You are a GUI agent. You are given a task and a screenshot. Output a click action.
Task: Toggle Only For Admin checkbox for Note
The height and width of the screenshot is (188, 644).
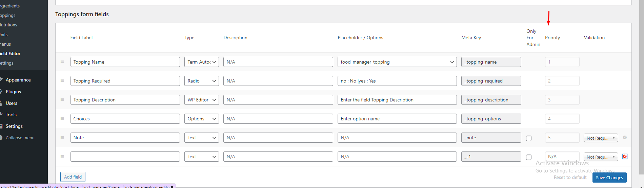coord(529,138)
